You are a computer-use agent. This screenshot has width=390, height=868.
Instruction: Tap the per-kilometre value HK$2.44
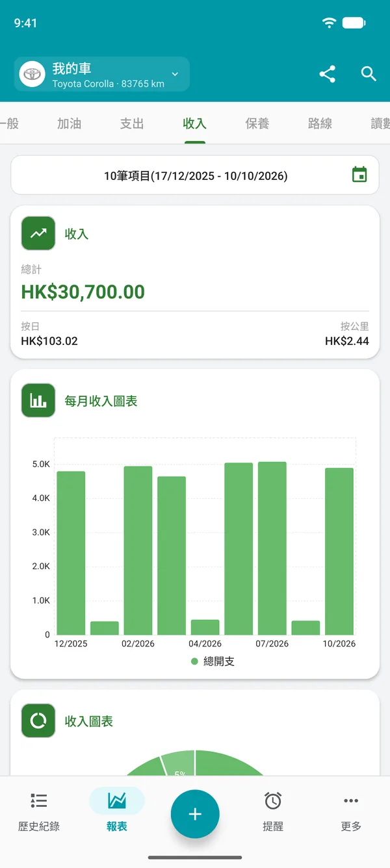[x=347, y=340]
